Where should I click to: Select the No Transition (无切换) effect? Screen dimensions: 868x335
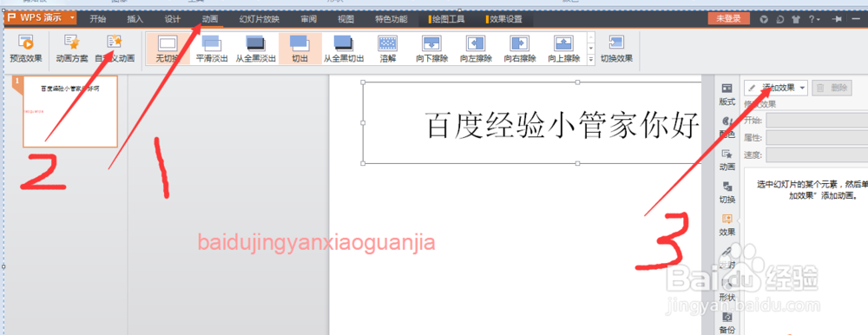pyautogui.click(x=168, y=49)
